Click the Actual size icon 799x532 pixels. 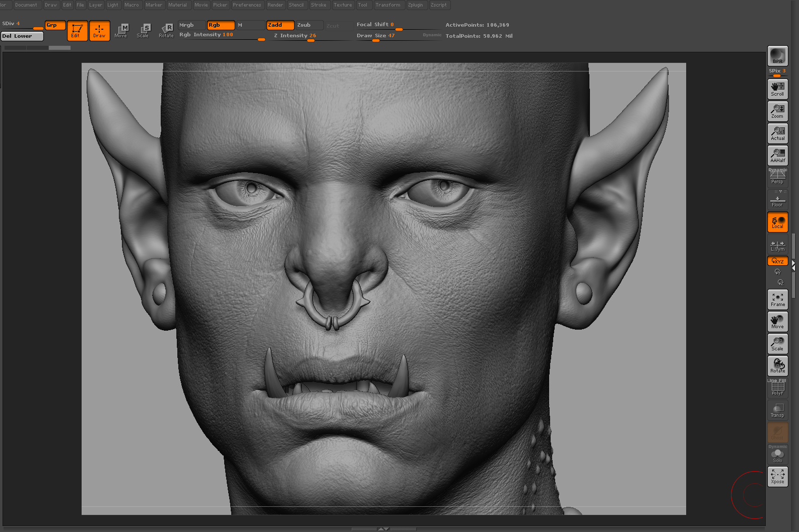coord(777,133)
